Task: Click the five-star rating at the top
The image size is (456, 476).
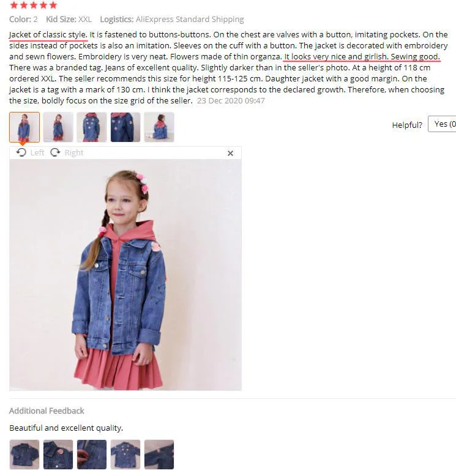Action: (x=34, y=5)
